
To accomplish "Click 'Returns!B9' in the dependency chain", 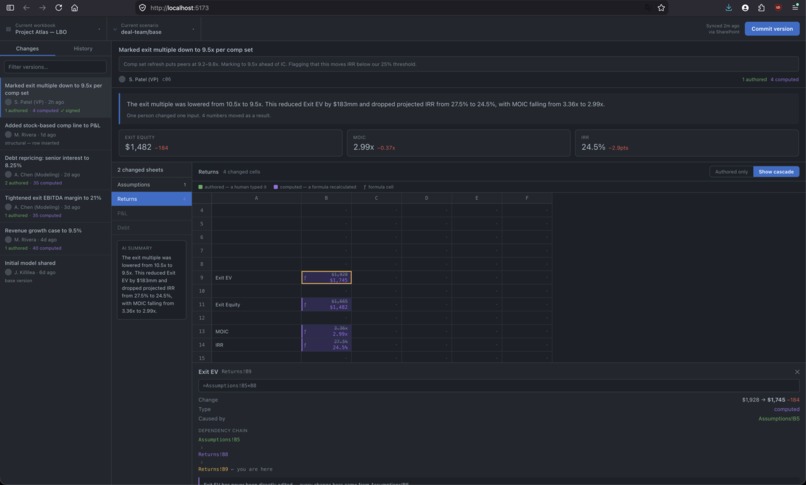I will tap(213, 469).
